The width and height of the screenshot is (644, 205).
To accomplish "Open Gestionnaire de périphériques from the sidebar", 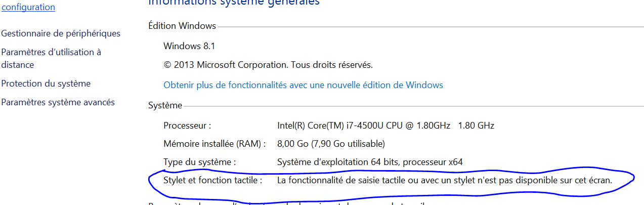I will pos(61,33).
